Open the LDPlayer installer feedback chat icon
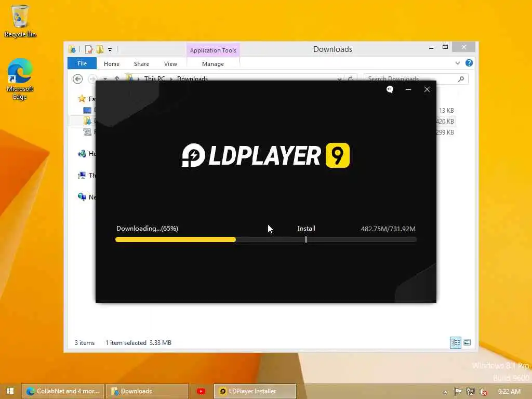Image resolution: width=532 pixels, height=399 pixels. pos(390,89)
